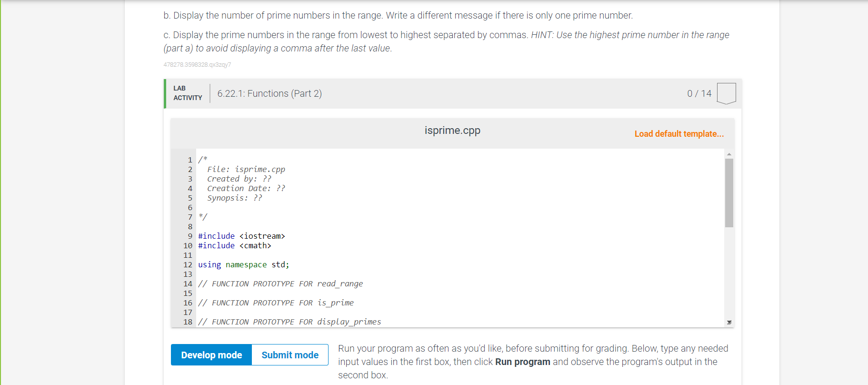Screen dimensions: 868x385
Task: Click the 6.22.1: Functions (Part 2) heading
Action: (269, 93)
